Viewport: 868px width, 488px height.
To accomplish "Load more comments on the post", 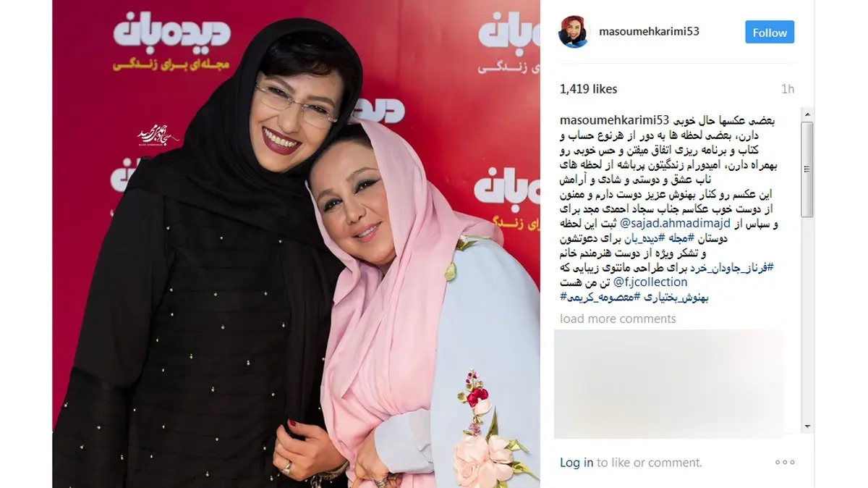I will [x=618, y=319].
